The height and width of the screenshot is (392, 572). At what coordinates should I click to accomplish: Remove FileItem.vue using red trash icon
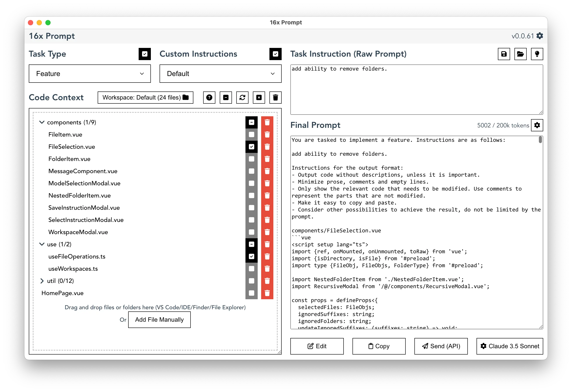point(267,135)
